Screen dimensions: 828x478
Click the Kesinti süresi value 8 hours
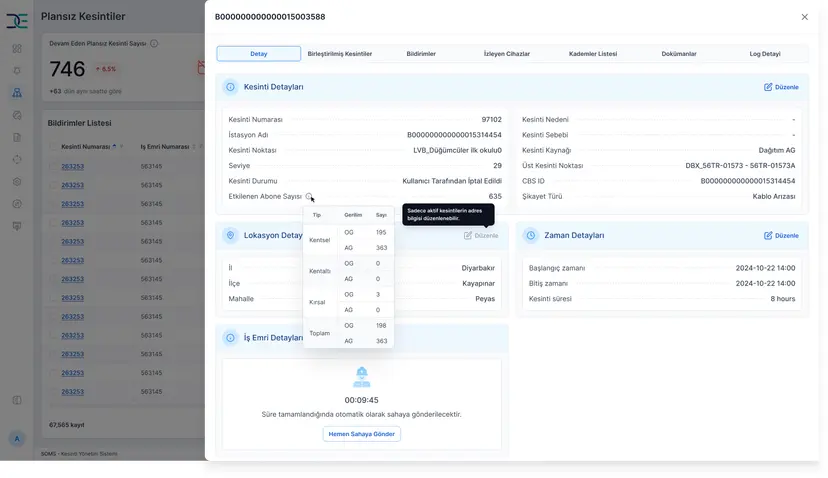coord(783,299)
